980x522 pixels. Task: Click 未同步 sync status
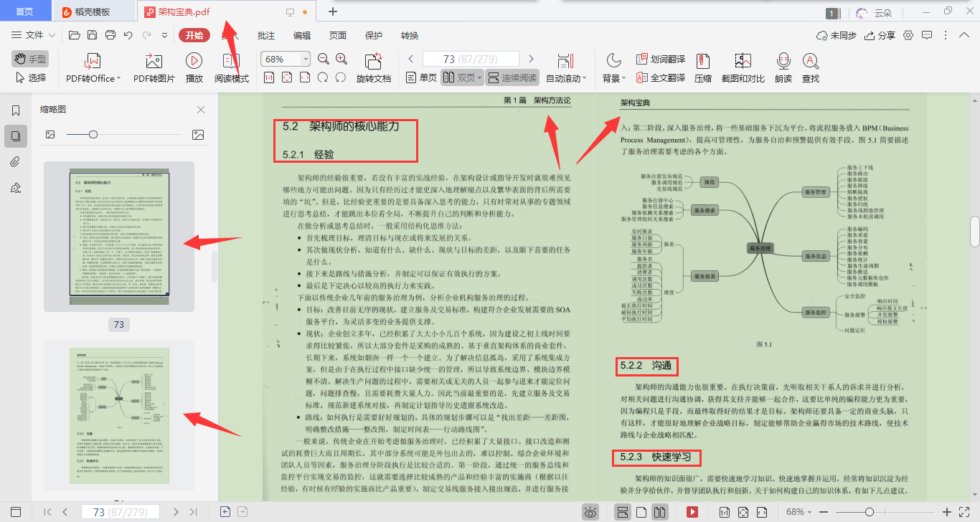click(x=837, y=35)
